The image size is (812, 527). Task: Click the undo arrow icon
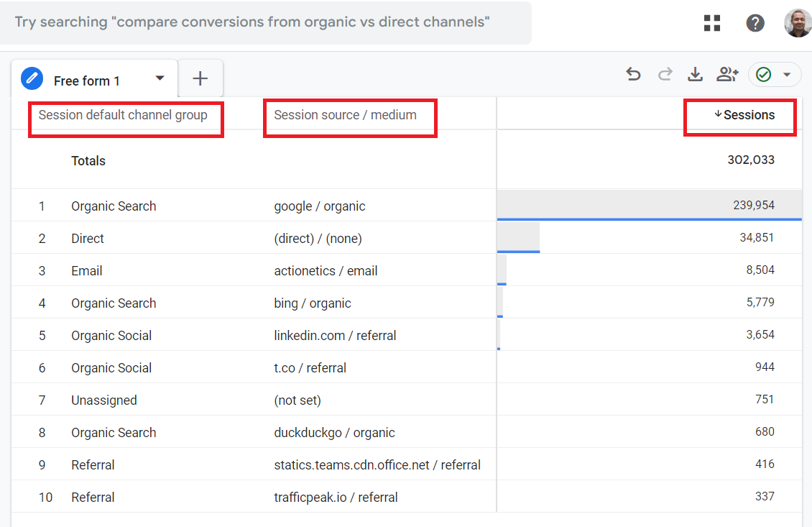pos(633,74)
